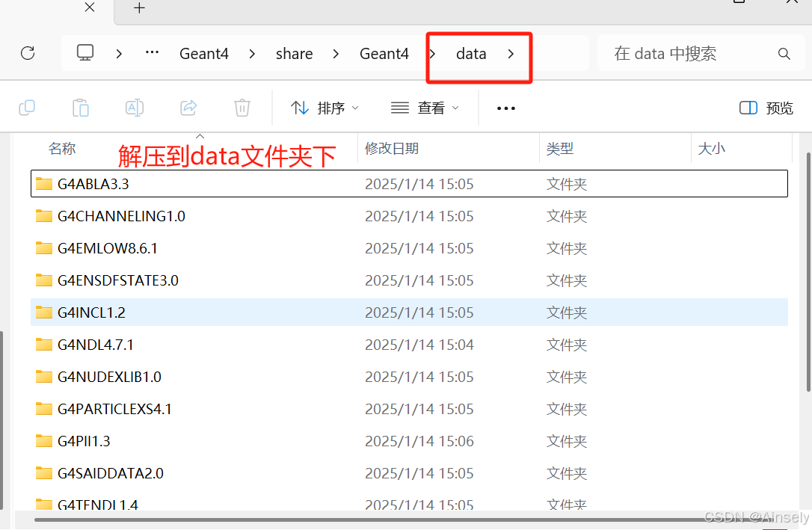The width and height of the screenshot is (812, 530).
Task: Click the G4NDL4.7.1 date 2025/1/14 15:04
Action: [x=419, y=345]
